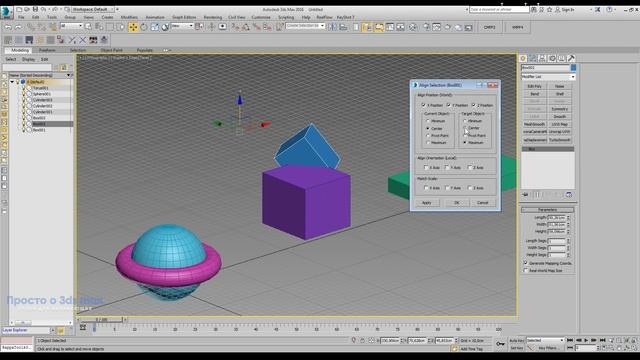Viewport: 640px width, 360px height.
Task: Click the blue object color swatch
Action: coord(573,67)
